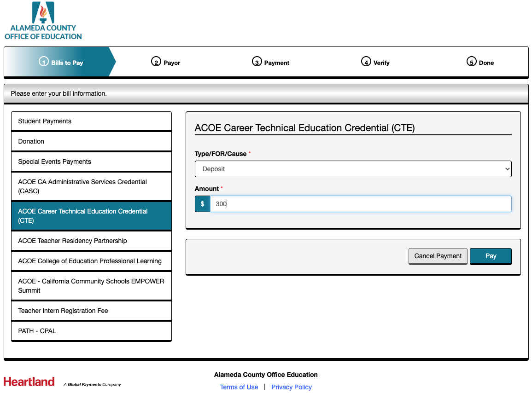
Task: Open the Privacy Policy link
Action: [x=292, y=387]
